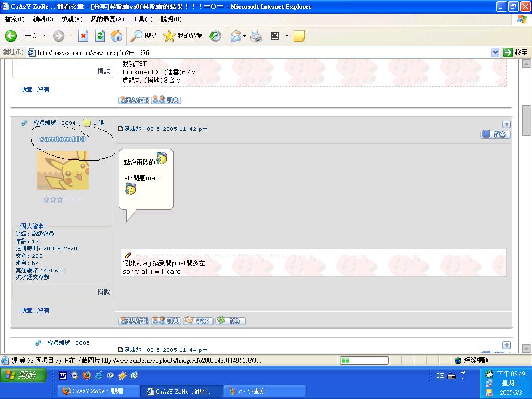
Task: Click the Print icon
Action: (x=257, y=36)
